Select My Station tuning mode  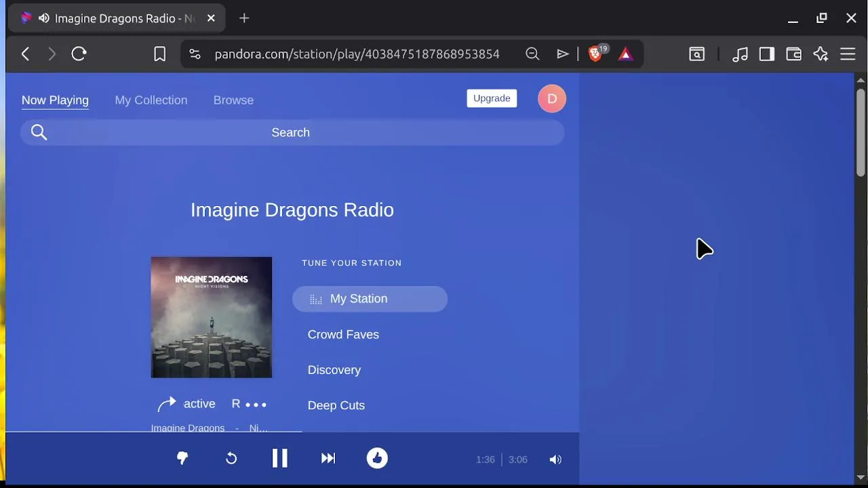tap(370, 299)
